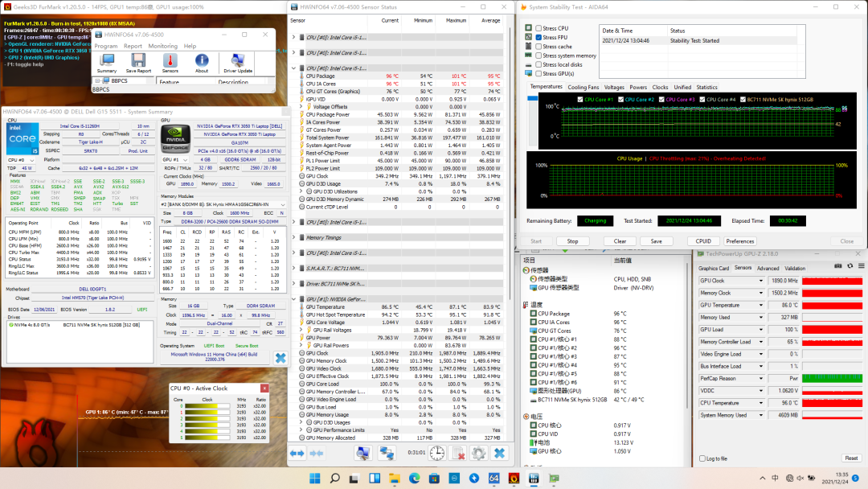Expand the GPU Rail Voltages row
The width and height of the screenshot is (868, 489).
[x=301, y=330]
